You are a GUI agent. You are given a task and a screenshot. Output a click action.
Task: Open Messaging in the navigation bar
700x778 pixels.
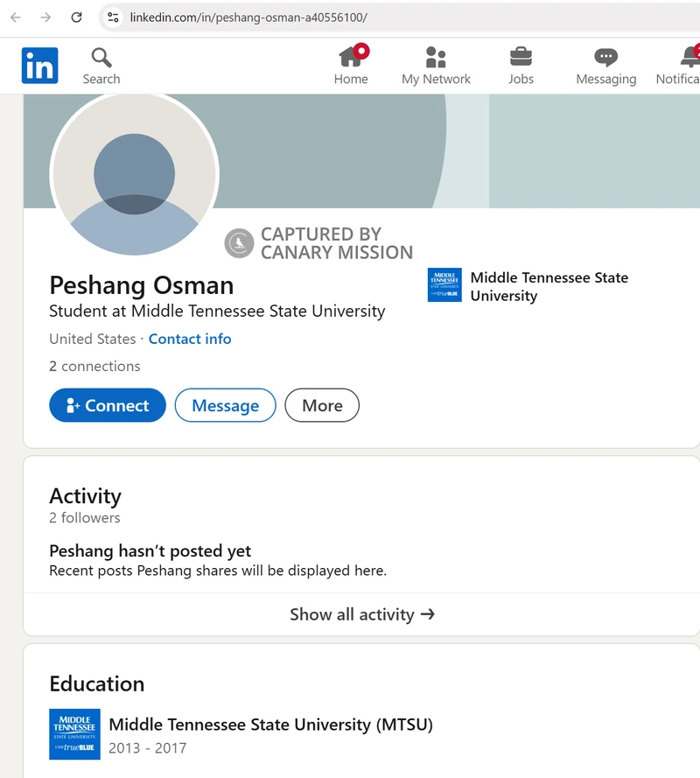pos(605,65)
